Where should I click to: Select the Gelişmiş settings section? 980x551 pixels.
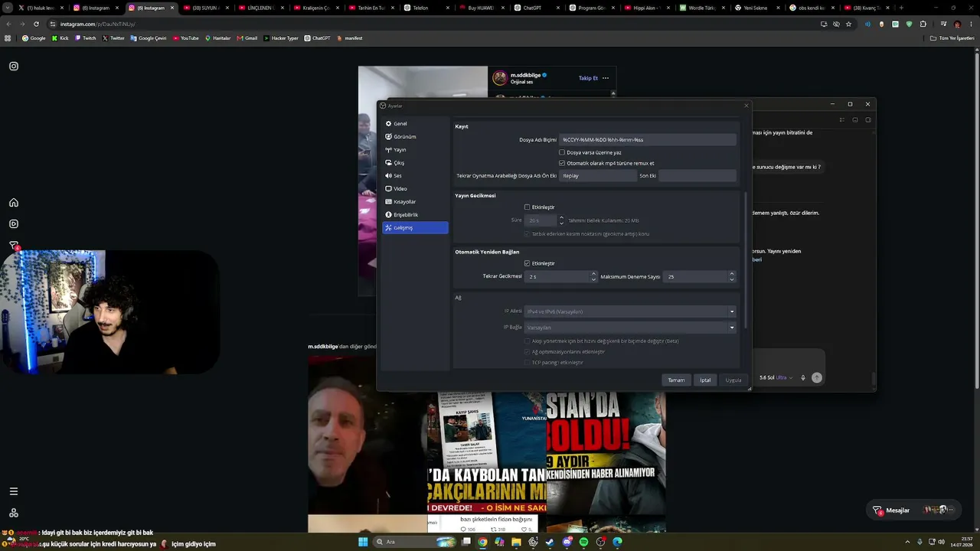coord(415,227)
